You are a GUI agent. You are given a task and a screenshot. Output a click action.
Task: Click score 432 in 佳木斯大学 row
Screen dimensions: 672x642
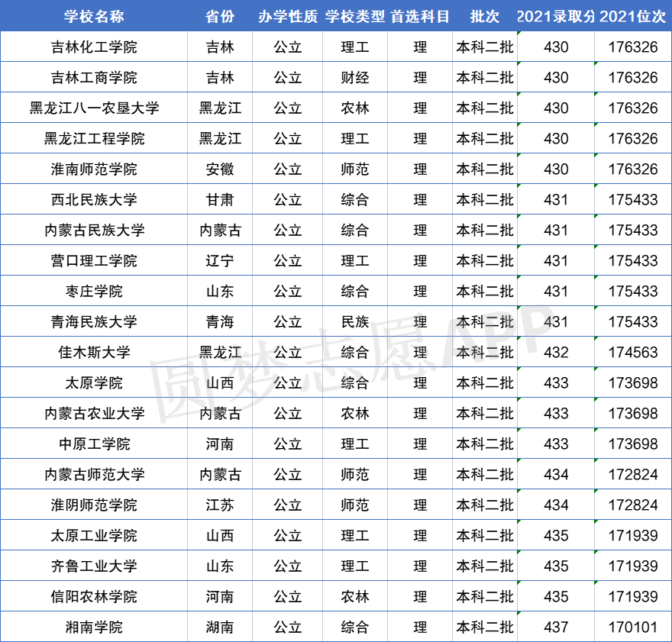(x=556, y=352)
